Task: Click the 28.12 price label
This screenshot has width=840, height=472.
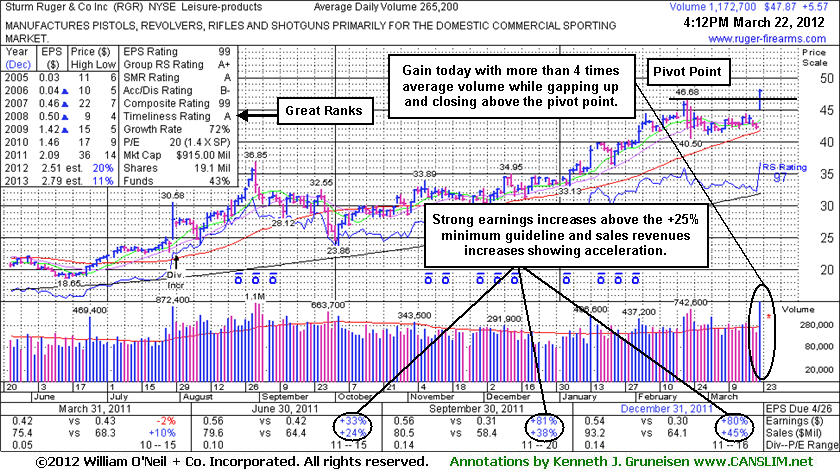Action: point(283,222)
